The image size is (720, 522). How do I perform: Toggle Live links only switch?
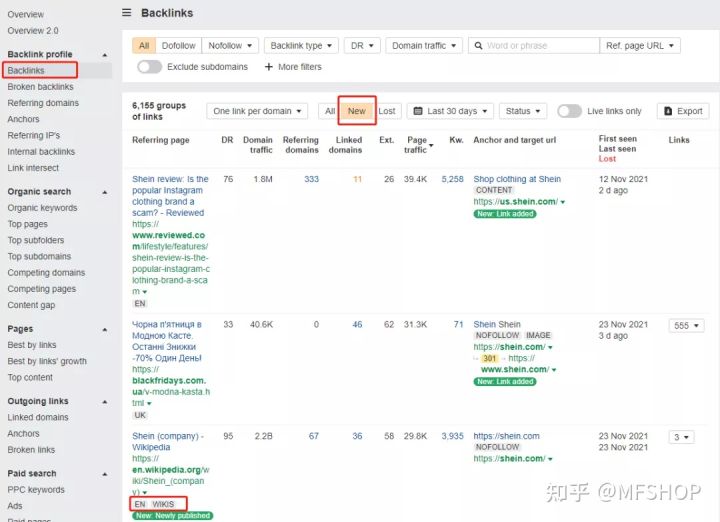(569, 111)
